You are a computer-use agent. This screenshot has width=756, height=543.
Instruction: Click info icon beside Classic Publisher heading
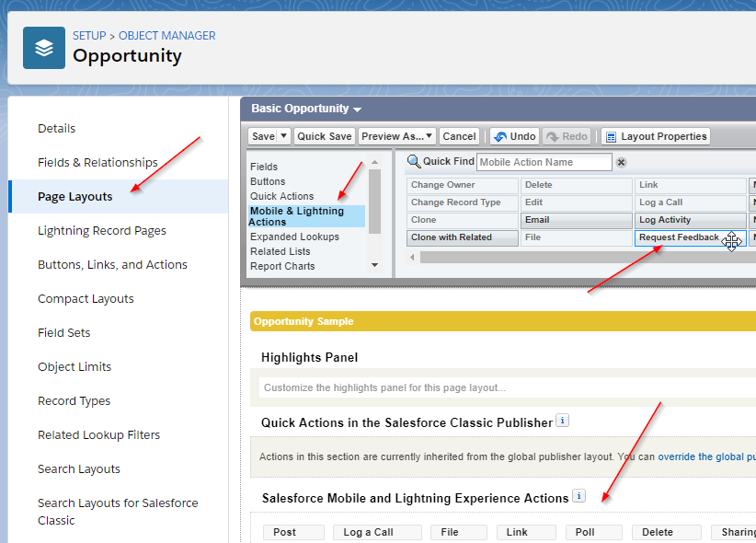pyautogui.click(x=562, y=421)
